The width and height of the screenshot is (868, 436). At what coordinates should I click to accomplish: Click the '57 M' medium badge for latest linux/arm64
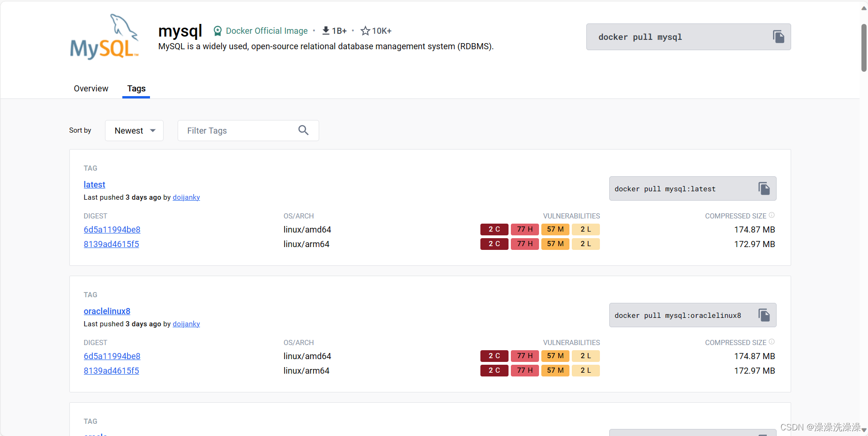(x=555, y=244)
